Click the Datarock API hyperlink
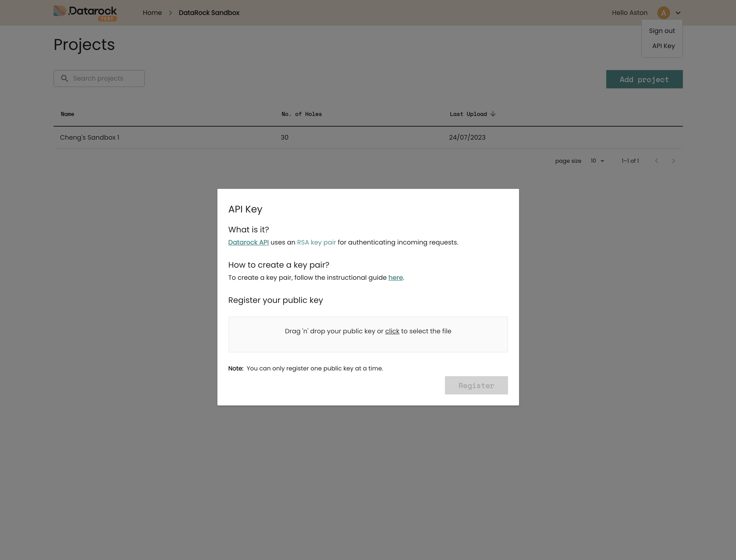 248,242
